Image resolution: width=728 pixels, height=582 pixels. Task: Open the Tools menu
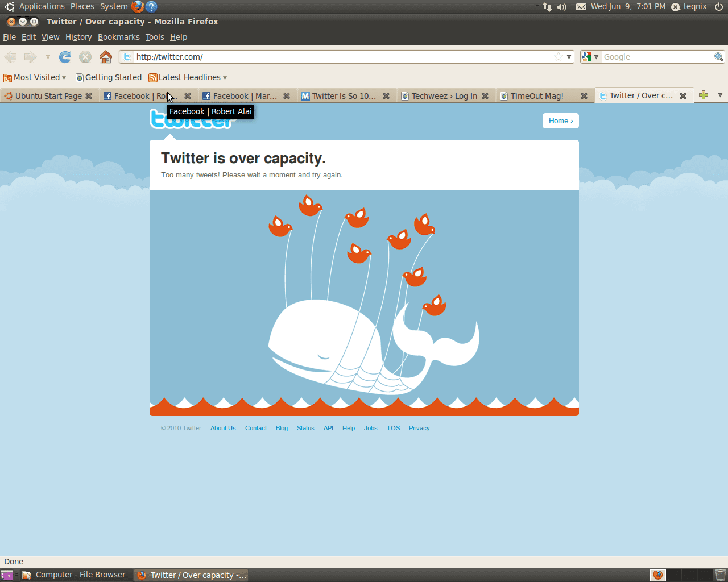155,37
